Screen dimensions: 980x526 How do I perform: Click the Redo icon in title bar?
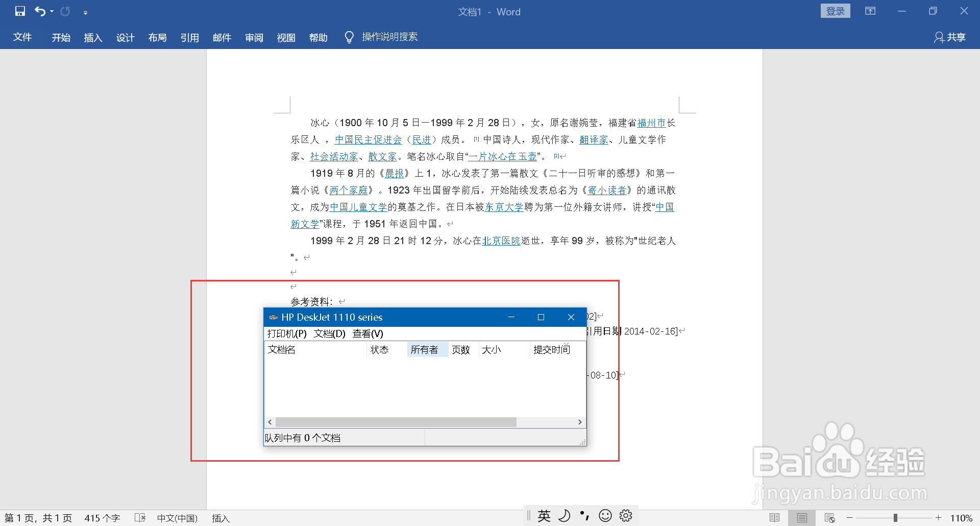point(65,11)
